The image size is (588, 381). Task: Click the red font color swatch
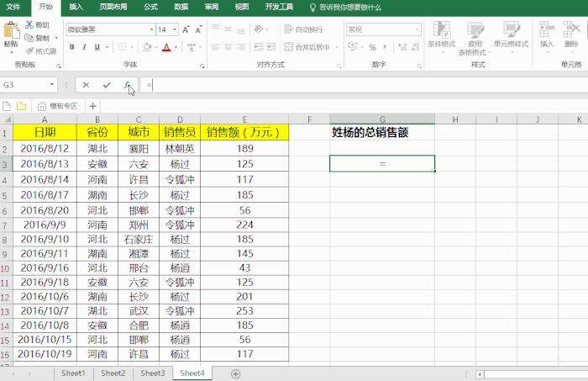[166, 48]
